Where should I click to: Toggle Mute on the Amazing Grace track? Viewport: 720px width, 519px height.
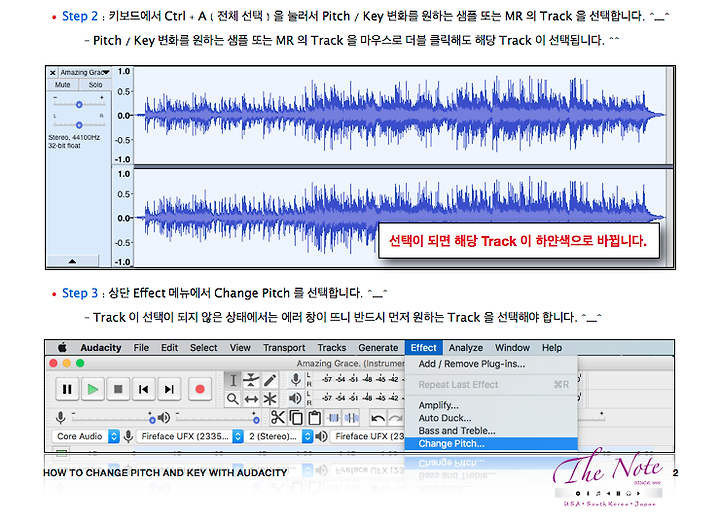(x=62, y=85)
